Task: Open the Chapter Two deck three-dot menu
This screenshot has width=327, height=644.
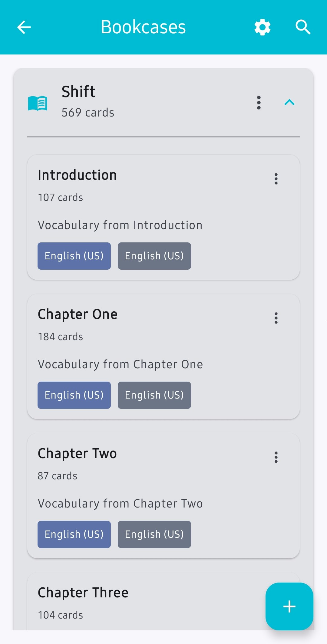Action: pyautogui.click(x=276, y=457)
